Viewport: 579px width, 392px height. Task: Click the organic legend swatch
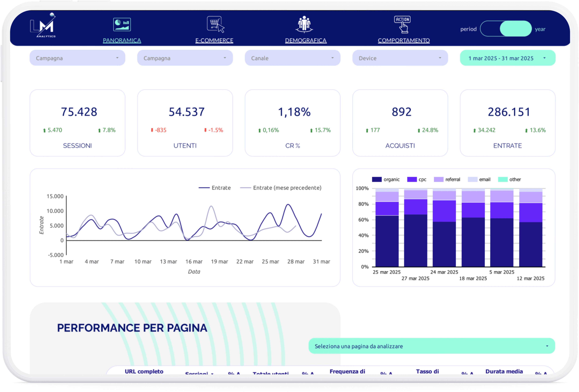[x=376, y=179]
